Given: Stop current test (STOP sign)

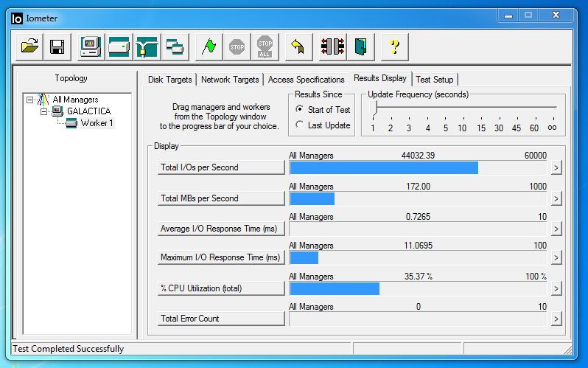Looking at the screenshot, I should [x=237, y=46].
